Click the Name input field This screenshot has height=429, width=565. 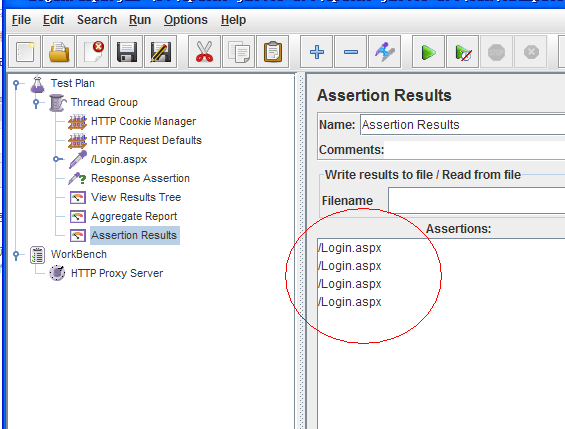point(463,125)
